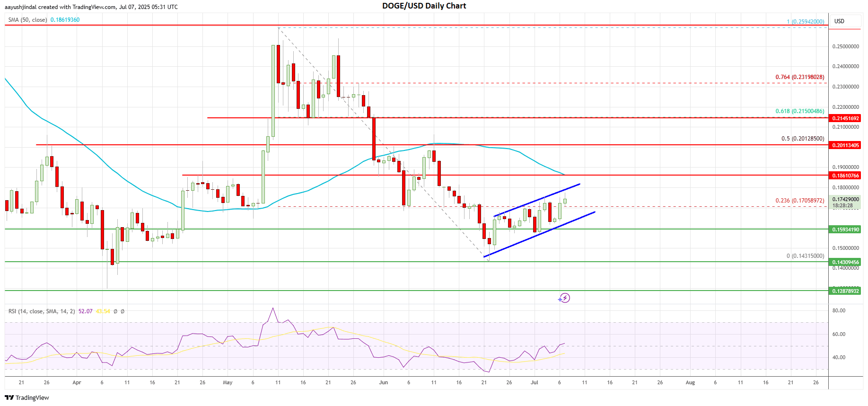Click the Apr label on the time axis

(x=77, y=382)
